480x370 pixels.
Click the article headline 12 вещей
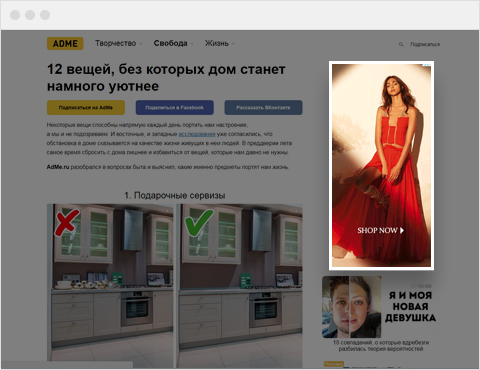click(166, 78)
